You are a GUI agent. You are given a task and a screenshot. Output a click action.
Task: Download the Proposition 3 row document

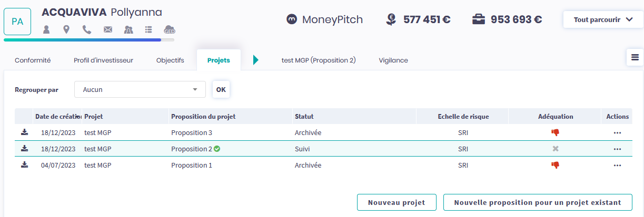[x=24, y=132]
